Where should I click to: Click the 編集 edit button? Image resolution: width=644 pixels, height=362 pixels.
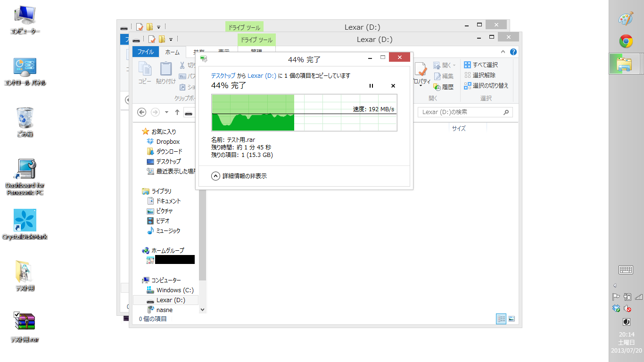click(x=443, y=76)
